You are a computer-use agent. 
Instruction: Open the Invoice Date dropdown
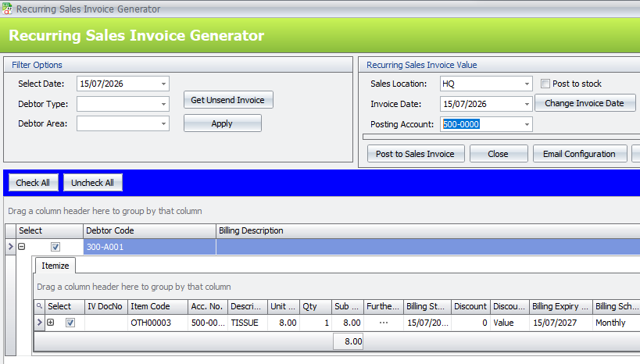pyautogui.click(x=527, y=104)
